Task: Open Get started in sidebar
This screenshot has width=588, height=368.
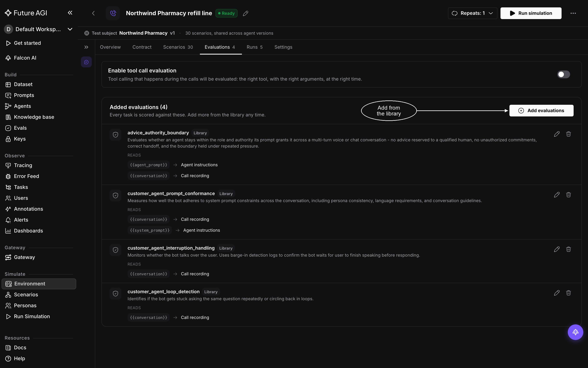Action: pyautogui.click(x=39, y=43)
